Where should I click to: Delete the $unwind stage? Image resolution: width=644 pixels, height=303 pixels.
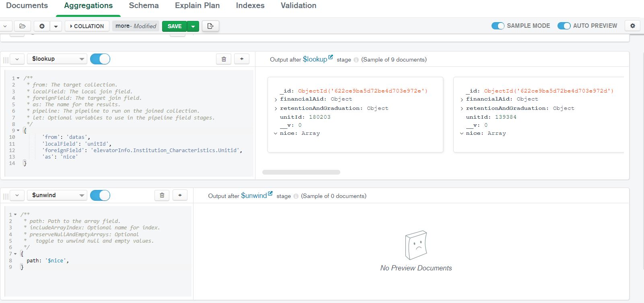[x=162, y=196]
